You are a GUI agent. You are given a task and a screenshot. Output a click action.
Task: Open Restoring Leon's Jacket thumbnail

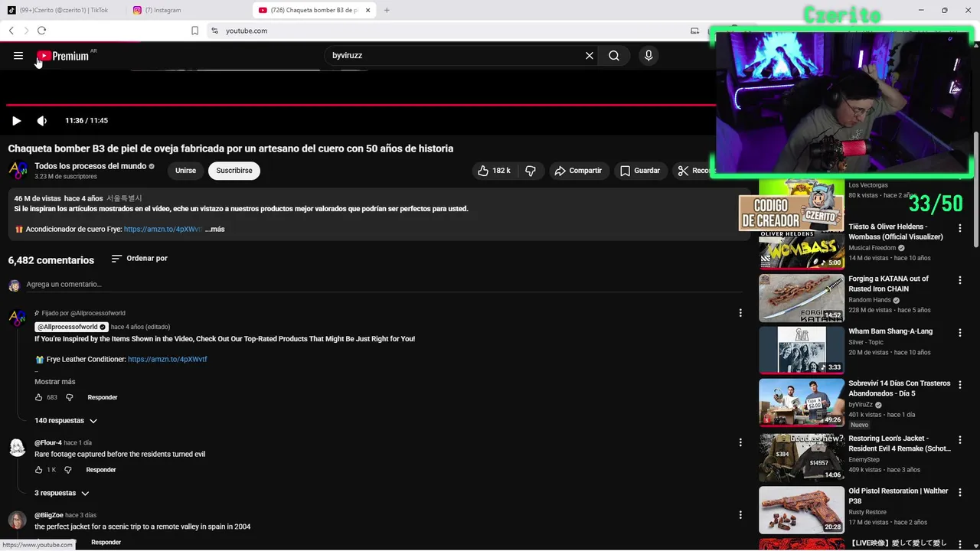(802, 458)
